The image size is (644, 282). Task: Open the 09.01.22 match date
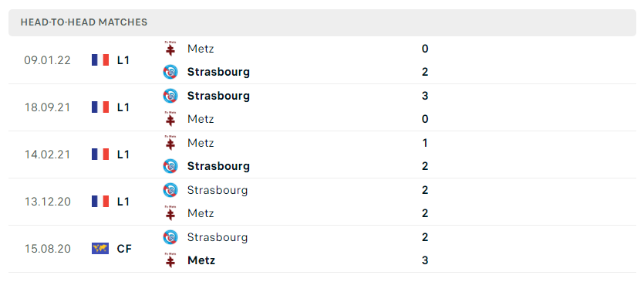coord(47,60)
